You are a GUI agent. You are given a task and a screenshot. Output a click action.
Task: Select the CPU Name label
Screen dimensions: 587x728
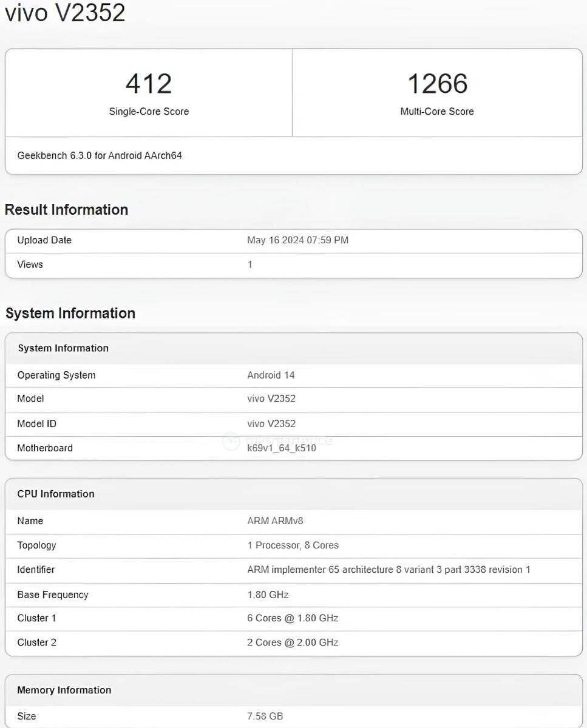coord(30,521)
